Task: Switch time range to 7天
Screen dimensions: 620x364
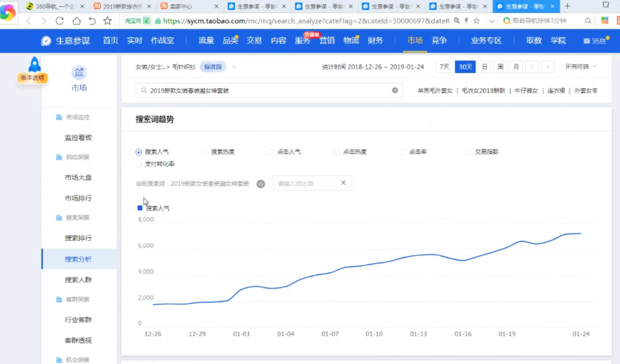Action: (444, 67)
